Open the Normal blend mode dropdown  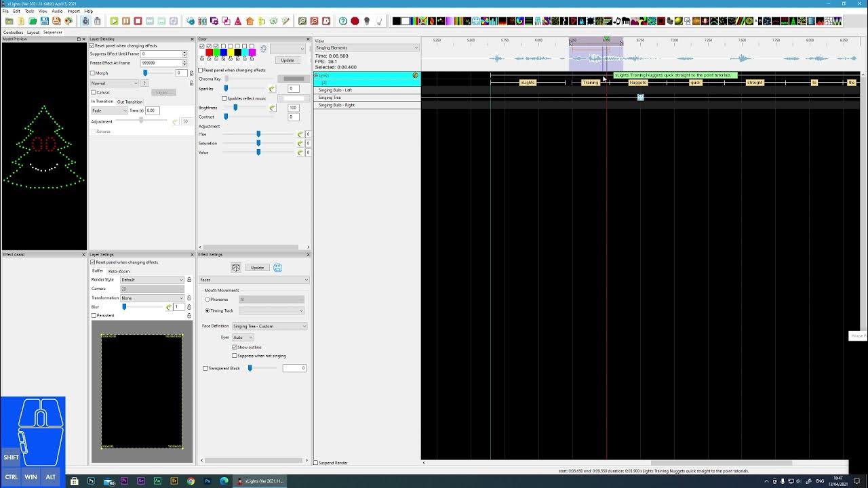(115, 83)
